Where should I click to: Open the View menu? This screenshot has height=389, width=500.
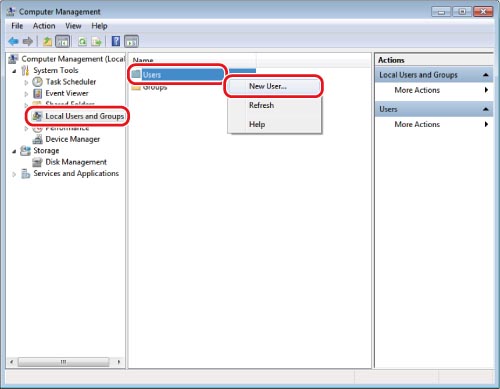[73, 26]
